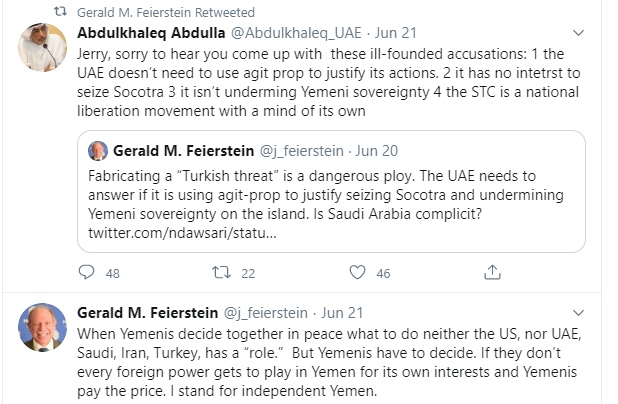
Task: Click Gerald M. Feierstein's name in the quoted tweet
Action: (185, 152)
